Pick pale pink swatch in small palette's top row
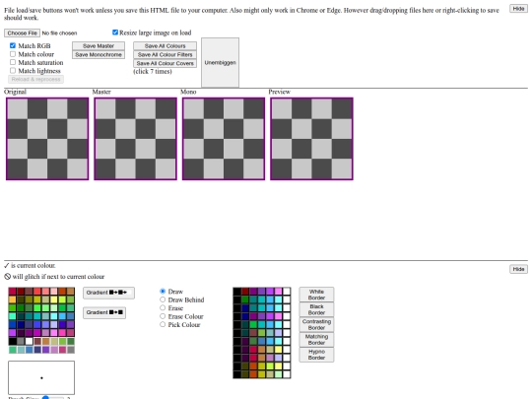The height and width of the screenshot is (399, 532). (54, 291)
